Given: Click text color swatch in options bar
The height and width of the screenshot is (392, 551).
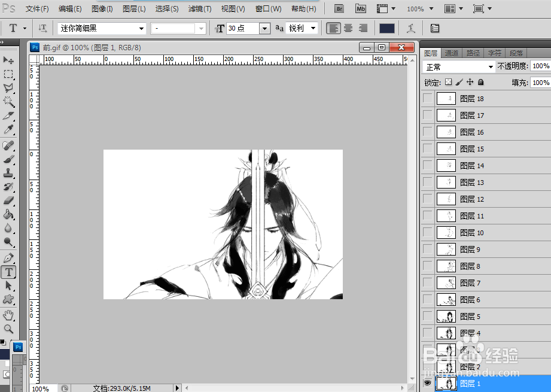Looking at the screenshot, I should [x=387, y=28].
